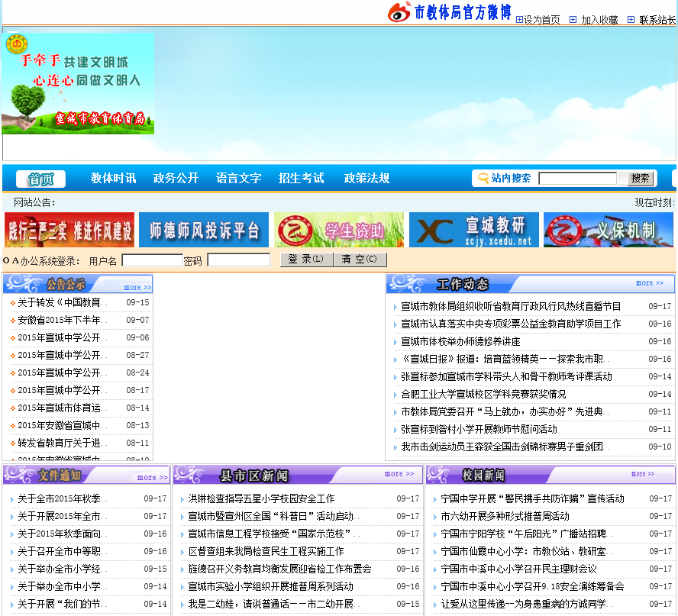678x616 pixels.
Task: Open more in 文件通知 panel
Action: click(152, 477)
